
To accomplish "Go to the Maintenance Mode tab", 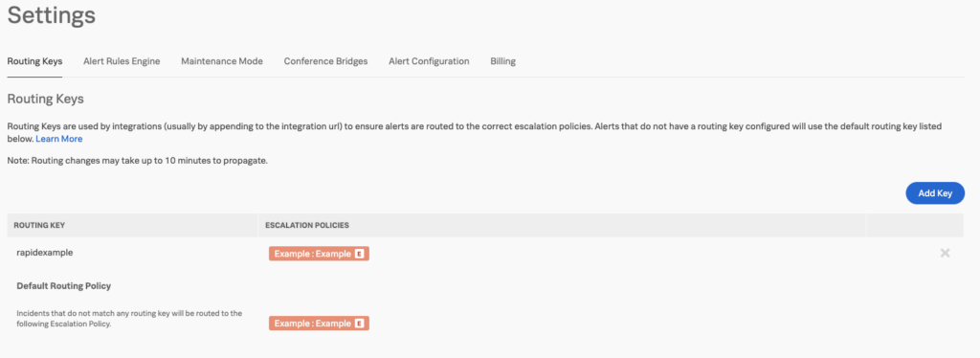I will [222, 61].
